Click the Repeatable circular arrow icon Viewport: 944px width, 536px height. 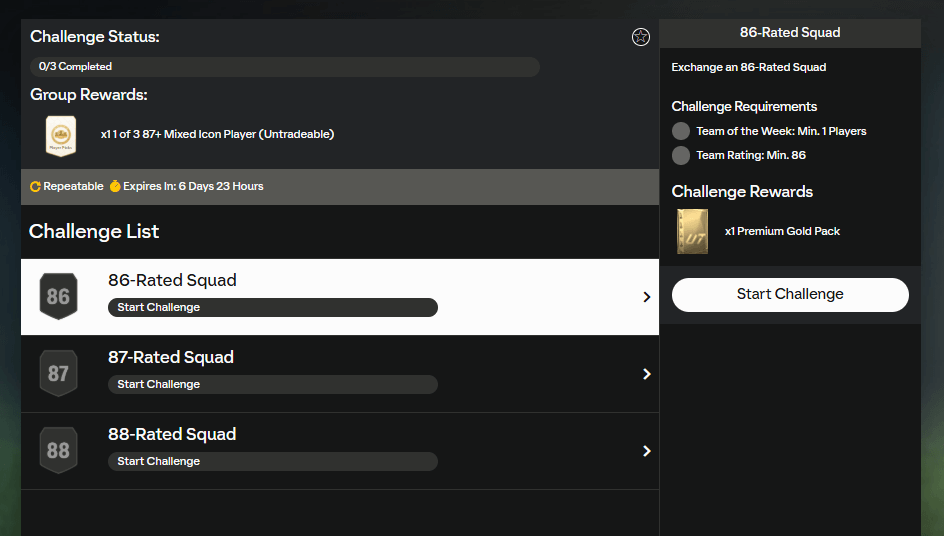tap(36, 187)
